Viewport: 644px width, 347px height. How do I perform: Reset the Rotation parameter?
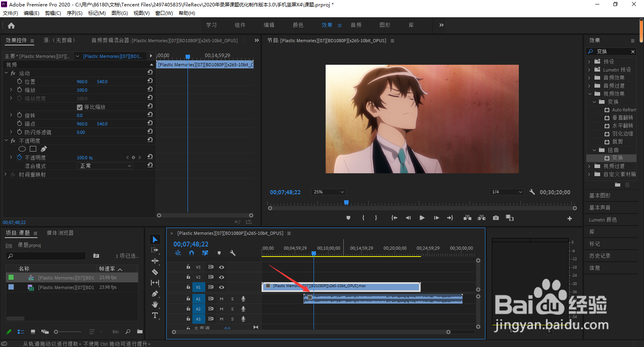click(150, 115)
